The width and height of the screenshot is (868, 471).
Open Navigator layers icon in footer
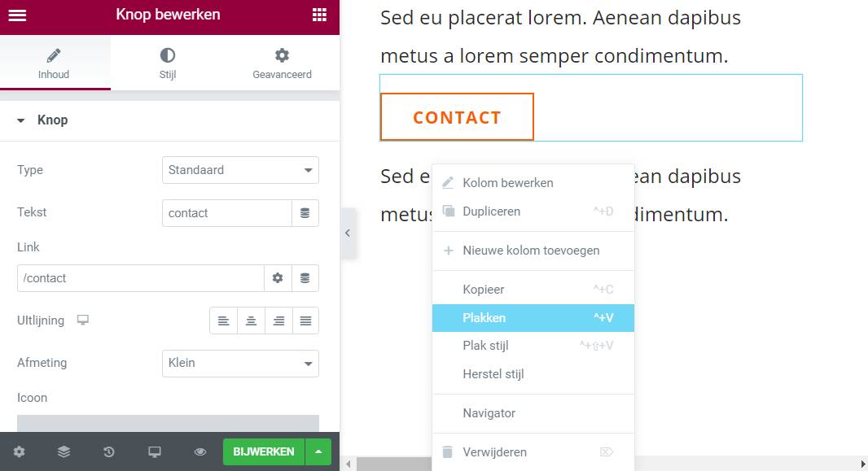click(x=64, y=452)
